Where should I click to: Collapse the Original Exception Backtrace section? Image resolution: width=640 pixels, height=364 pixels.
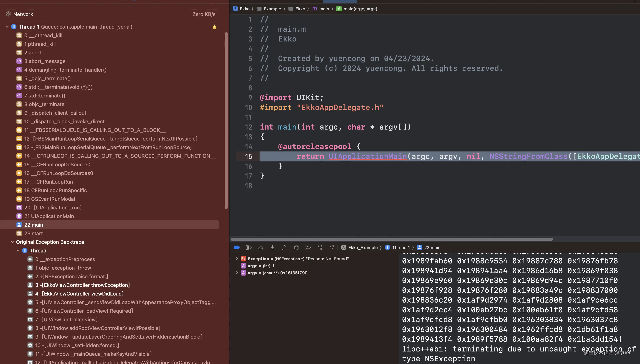(13, 242)
